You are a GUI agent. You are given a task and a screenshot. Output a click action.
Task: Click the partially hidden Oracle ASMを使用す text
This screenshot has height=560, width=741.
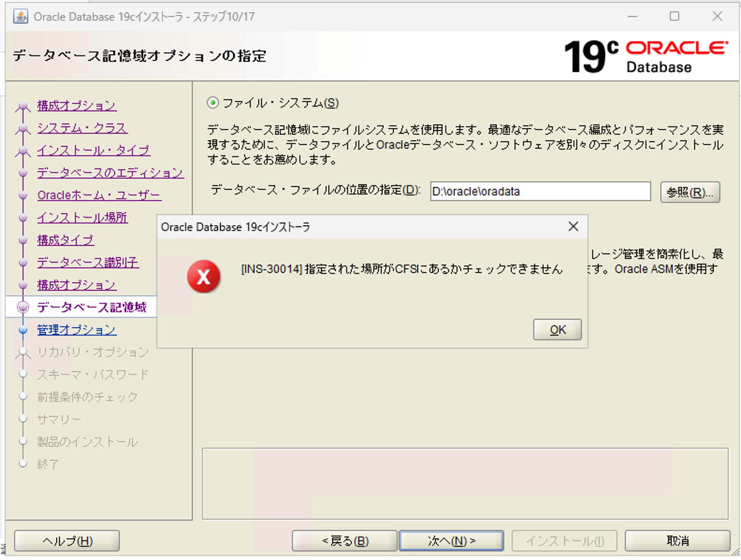coord(666,269)
